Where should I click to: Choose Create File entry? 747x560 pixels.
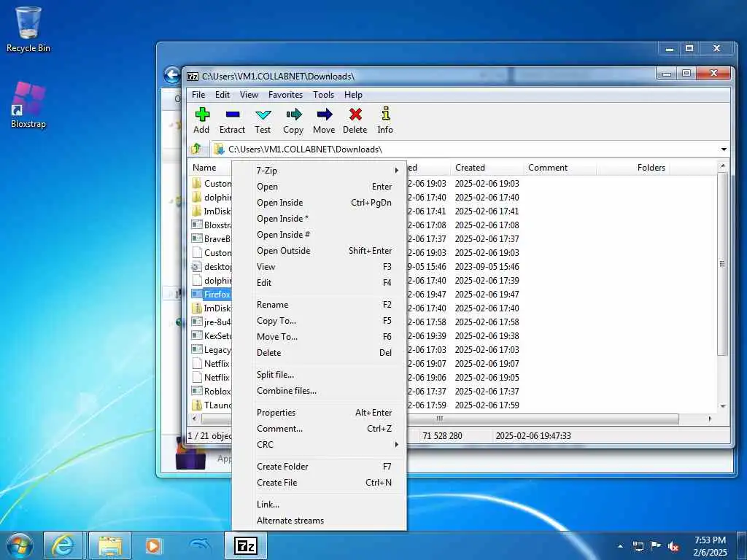(320, 483)
